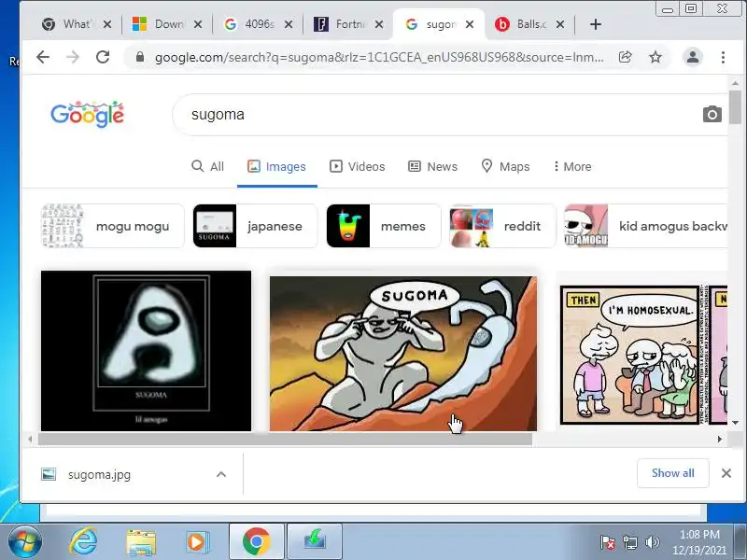Screen dimensions: 747x560
Task: Click the forward navigation arrow
Action: [73, 57]
